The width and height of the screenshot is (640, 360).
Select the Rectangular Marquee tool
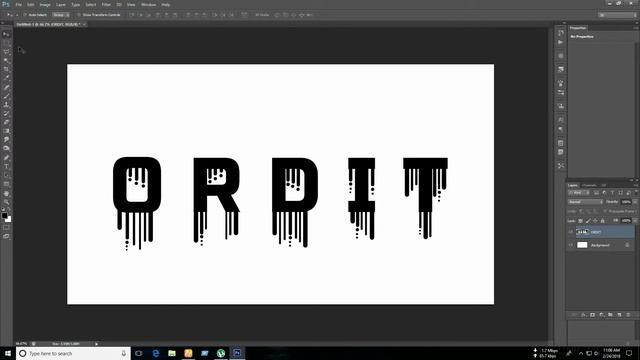[x=6, y=43]
